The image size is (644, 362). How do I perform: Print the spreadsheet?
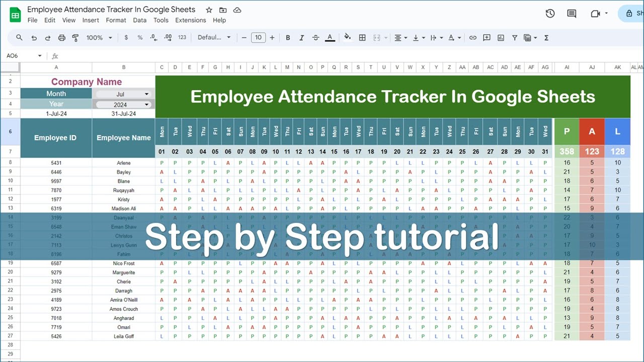(x=62, y=38)
